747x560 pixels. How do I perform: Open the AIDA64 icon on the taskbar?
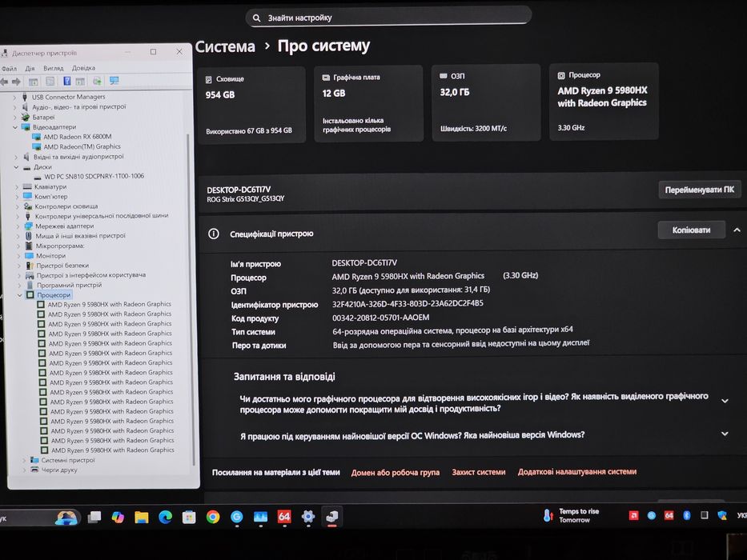point(284,516)
